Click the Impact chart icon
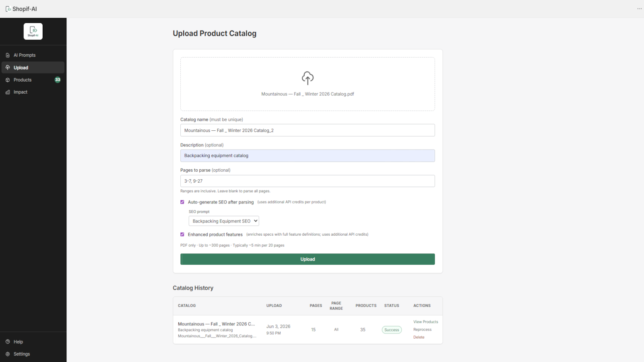Image resolution: width=644 pixels, height=362 pixels. point(8,92)
